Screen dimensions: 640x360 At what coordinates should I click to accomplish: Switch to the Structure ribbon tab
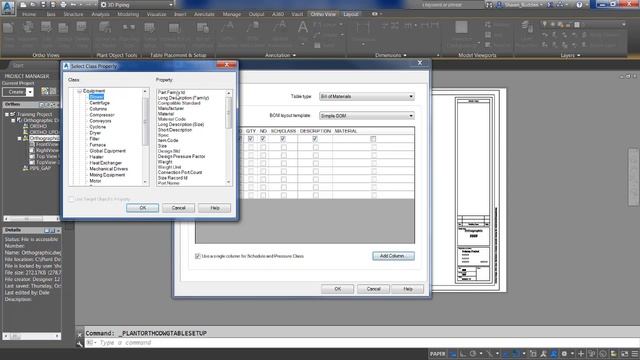73,14
